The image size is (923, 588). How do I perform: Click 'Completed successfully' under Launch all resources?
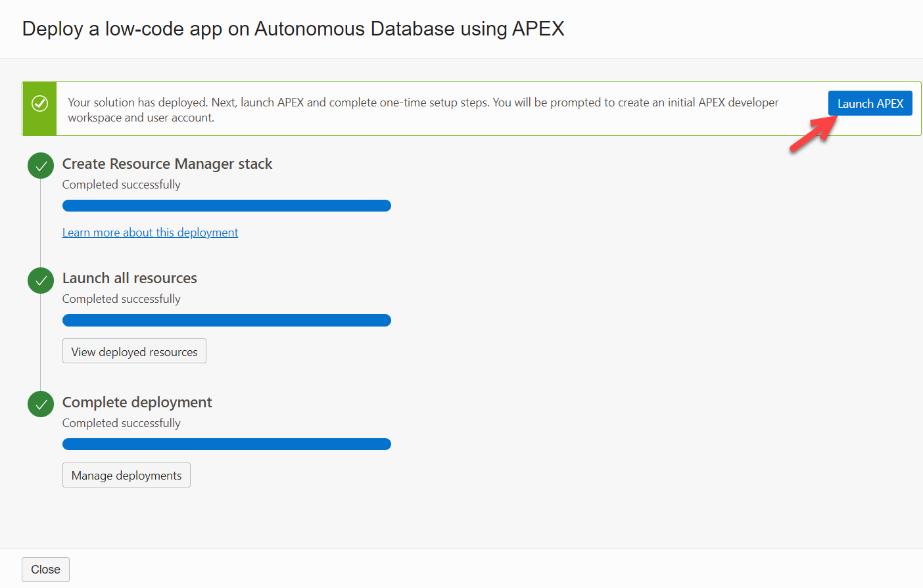(x=121, y=299)
